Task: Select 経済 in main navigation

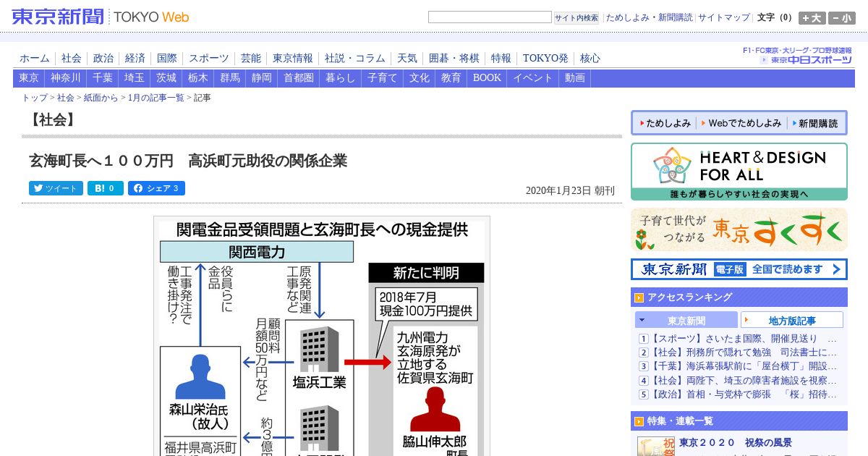Action: pos(135,59)
